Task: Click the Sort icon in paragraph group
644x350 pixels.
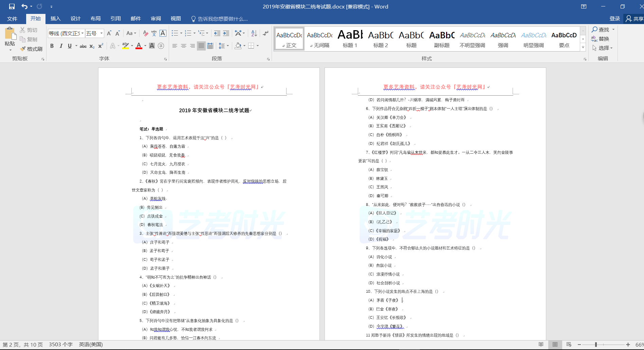Action: [254, 33]
